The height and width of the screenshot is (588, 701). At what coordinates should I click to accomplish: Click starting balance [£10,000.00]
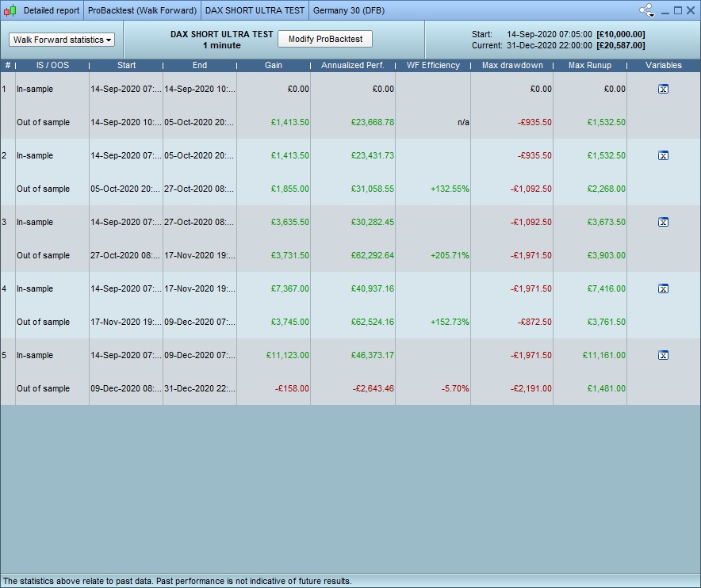click(621, 34)
